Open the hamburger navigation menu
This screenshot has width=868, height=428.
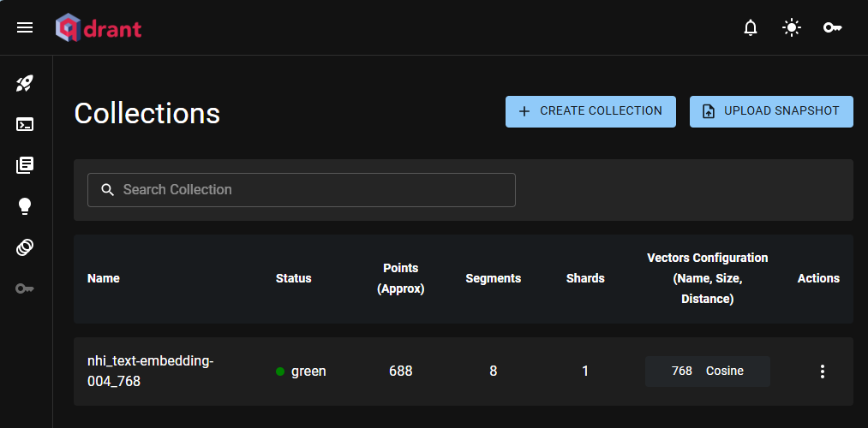(25, 28)
